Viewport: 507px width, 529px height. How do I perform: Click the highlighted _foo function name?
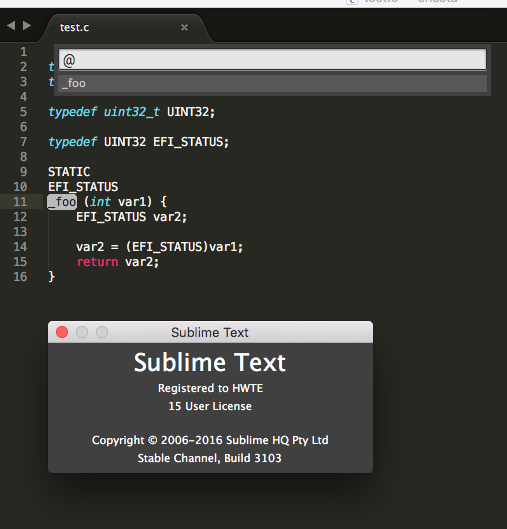[x=62, y=202]
